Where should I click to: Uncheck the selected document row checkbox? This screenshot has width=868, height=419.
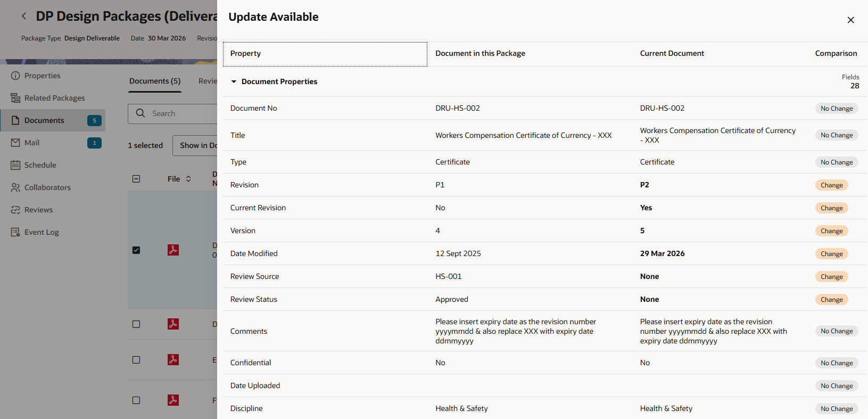pos(136,250)
